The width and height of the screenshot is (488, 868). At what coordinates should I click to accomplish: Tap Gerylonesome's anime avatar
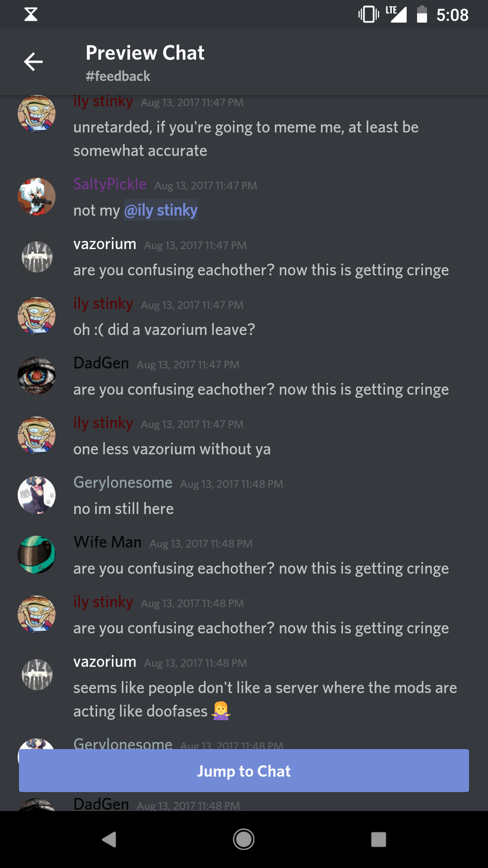coord(37,495)
